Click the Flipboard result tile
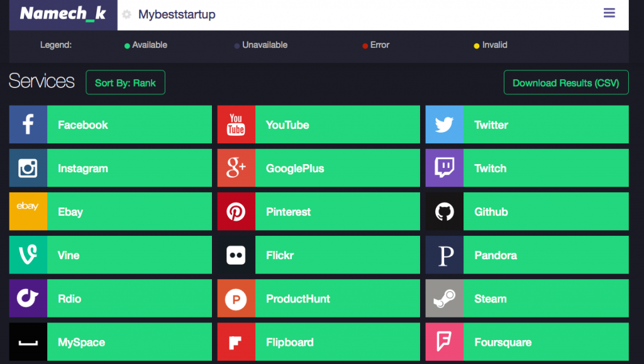The width and height of the screenshot is (644, 364). click(319, 342)
